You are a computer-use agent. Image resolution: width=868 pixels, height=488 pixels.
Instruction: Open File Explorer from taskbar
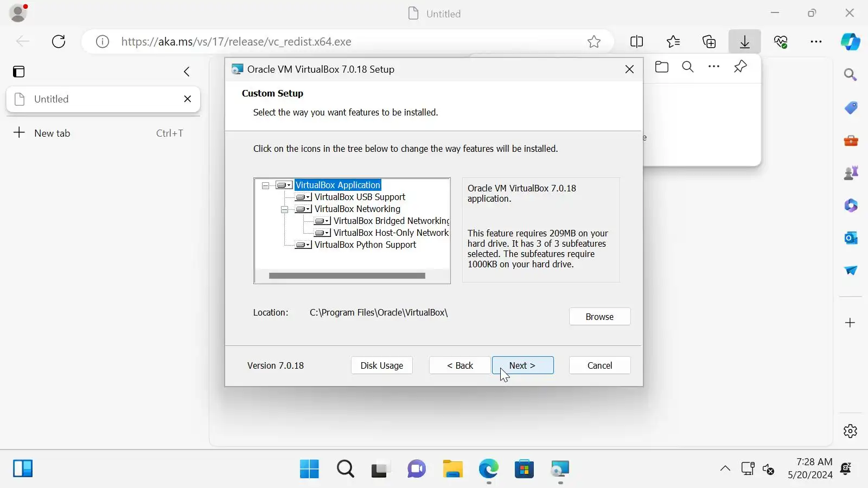pos(452,469)
